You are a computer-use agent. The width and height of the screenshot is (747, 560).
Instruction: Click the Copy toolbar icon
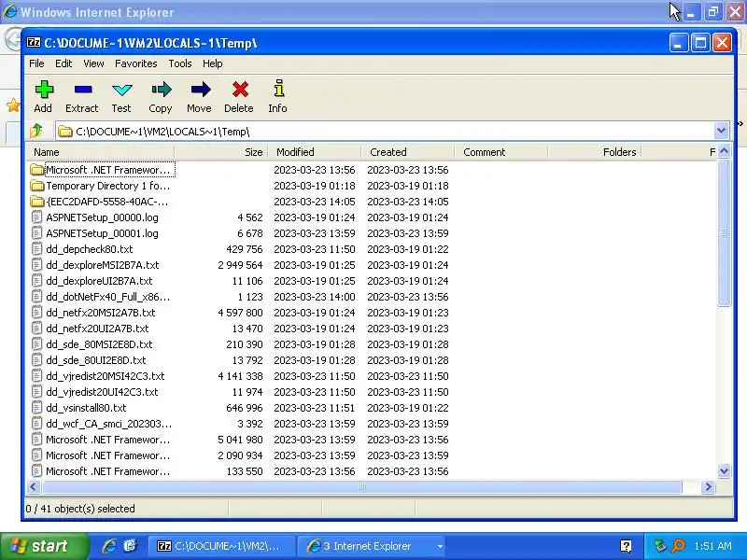[161, 90]
